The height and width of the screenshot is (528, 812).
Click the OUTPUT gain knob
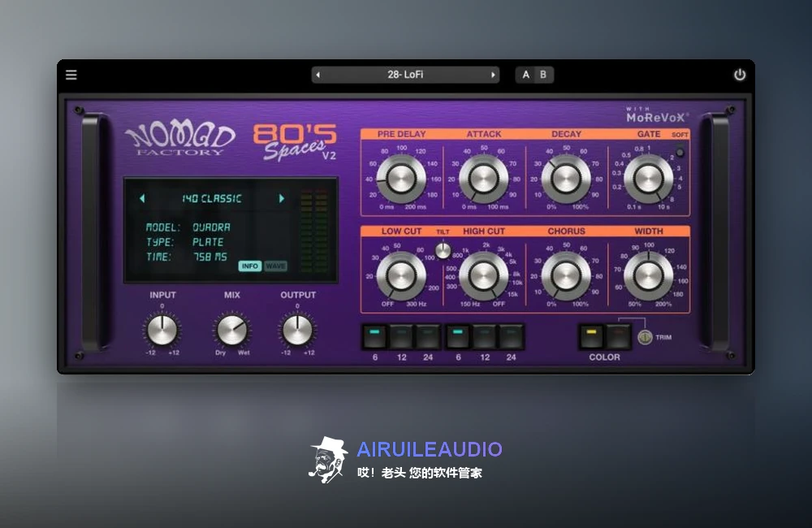297,331
